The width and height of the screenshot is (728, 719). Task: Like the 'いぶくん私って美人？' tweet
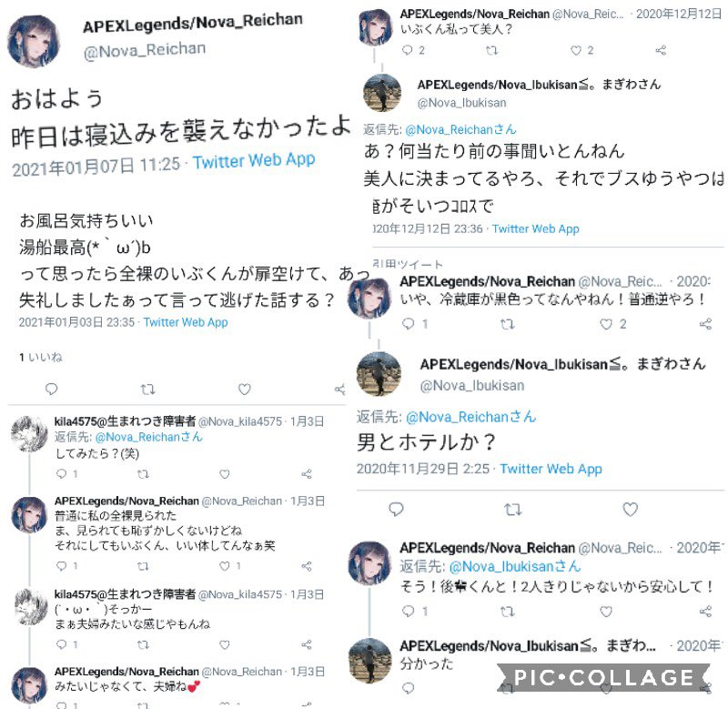pos(576,50)
